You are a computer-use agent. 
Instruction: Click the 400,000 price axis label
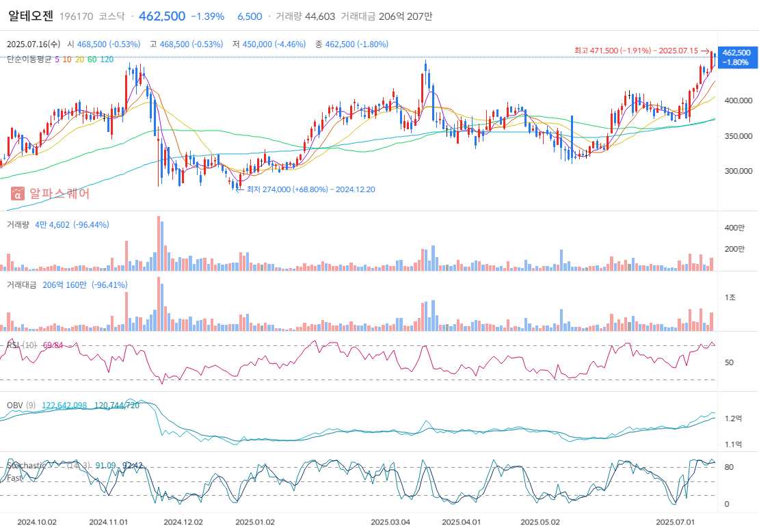pyautogui.click(x=738, y=101)
